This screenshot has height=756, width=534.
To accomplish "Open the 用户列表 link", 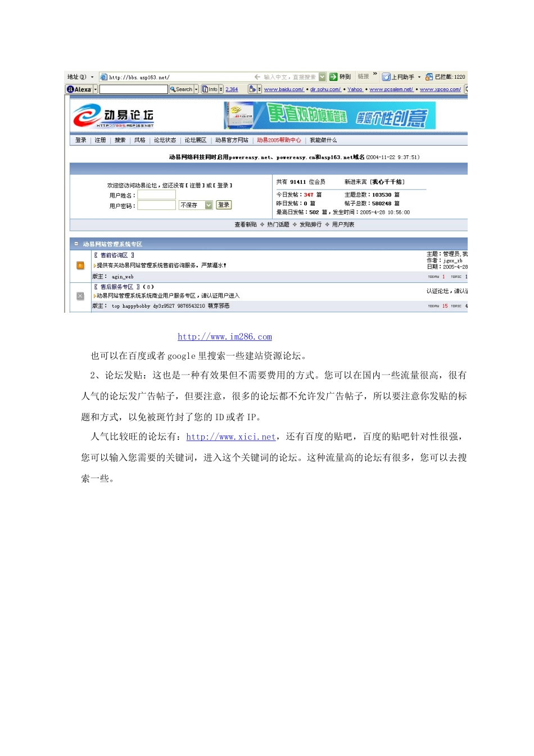I will 343,224.
